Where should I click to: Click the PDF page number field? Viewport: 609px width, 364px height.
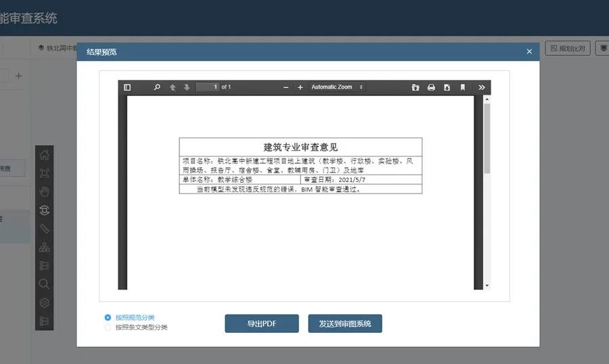(x=208, y=87)
